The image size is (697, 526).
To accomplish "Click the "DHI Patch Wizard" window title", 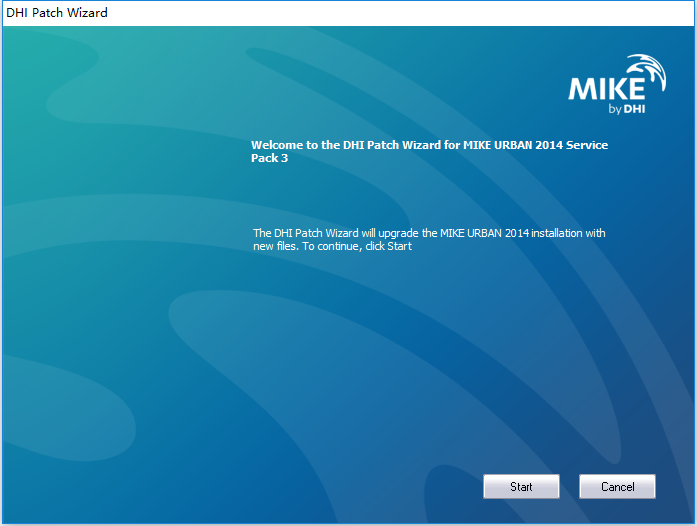I will coord(57,12).
